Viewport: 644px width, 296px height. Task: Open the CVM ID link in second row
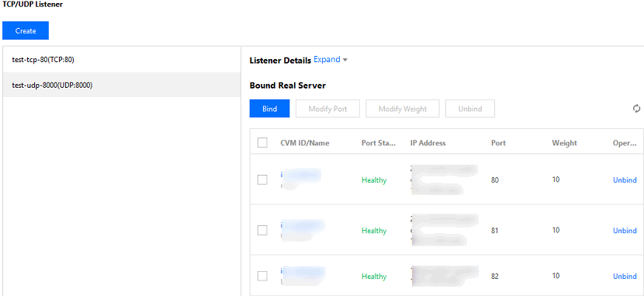[303, 226]
